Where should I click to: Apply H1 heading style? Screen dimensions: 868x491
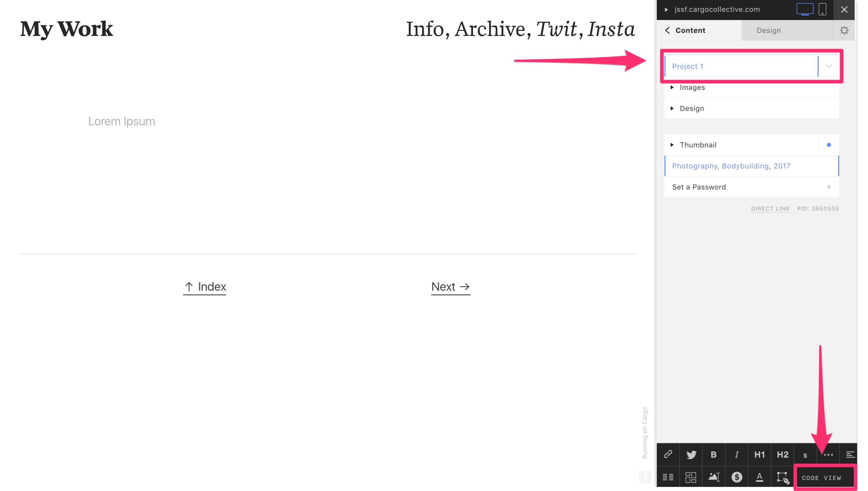pos(759,454)
